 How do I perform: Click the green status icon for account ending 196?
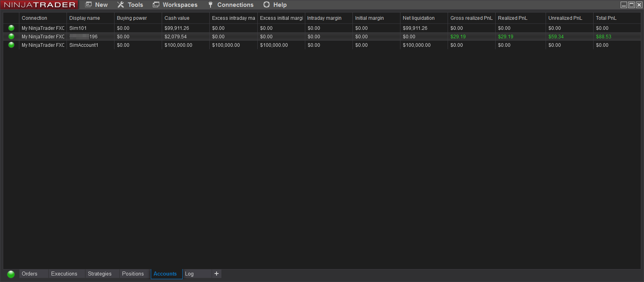click(11, 36)
